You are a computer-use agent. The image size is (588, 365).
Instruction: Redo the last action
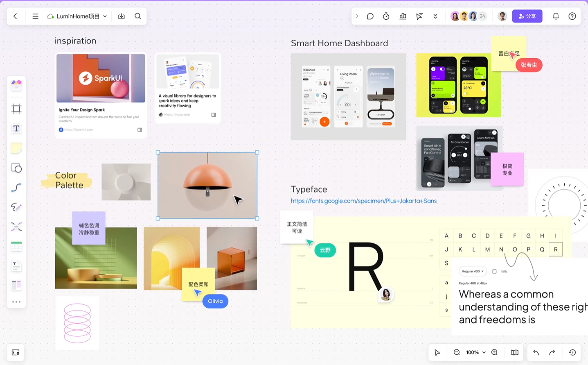click(x=552, y=352)
